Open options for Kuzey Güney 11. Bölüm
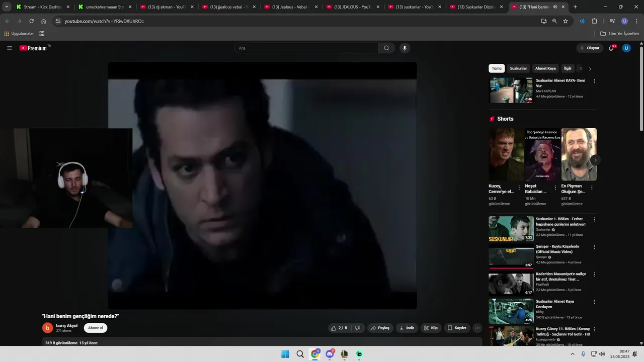This screenshot has height=362, width=644. 594,329
